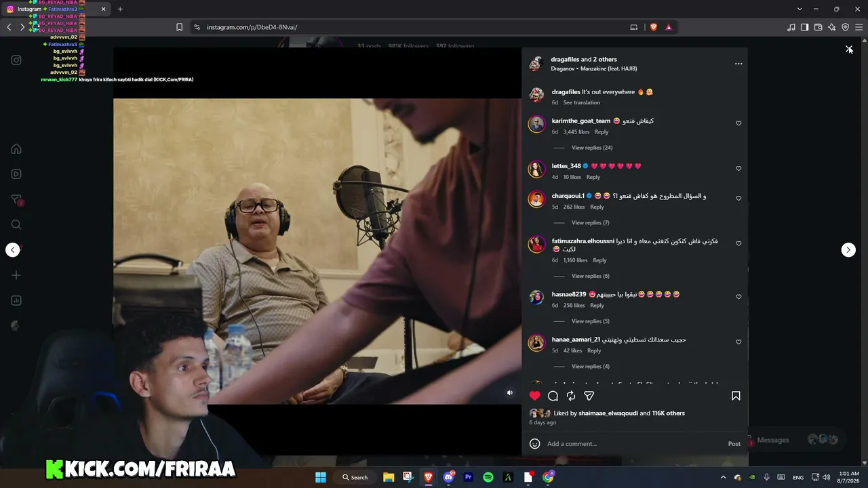
Task: Like the fatimazahra.elhoussni comment
Action: [738, 244]
